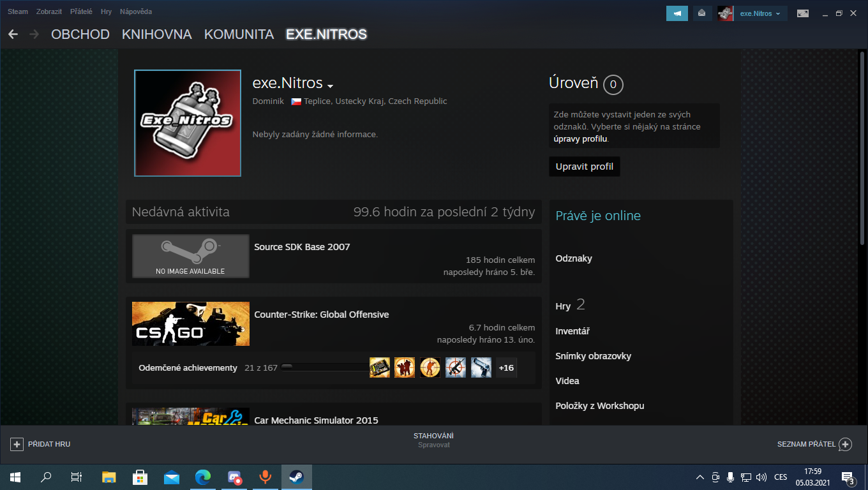Click the CS:GO game banner image
This screenshot has width=868, height=490.
coord(191,324)
